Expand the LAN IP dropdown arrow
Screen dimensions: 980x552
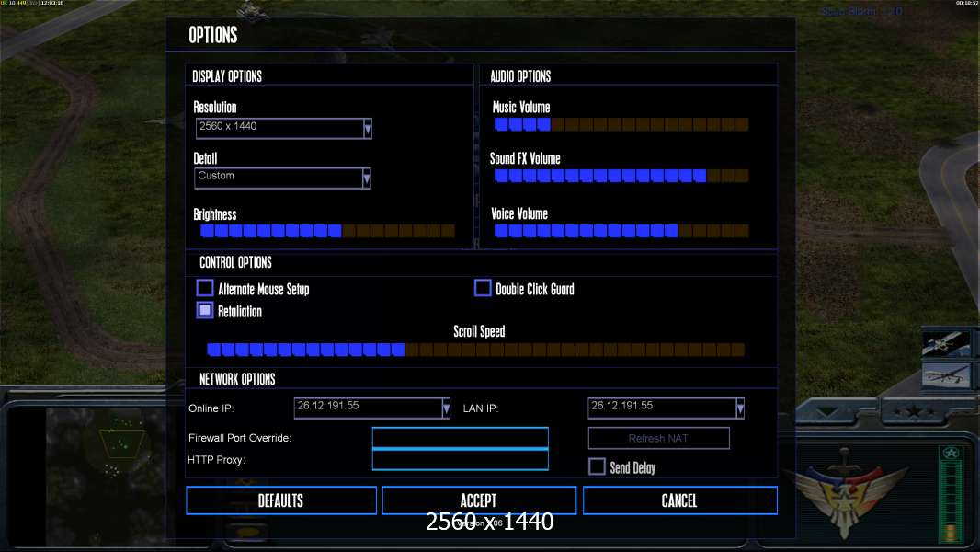click(x=740, y=408)
